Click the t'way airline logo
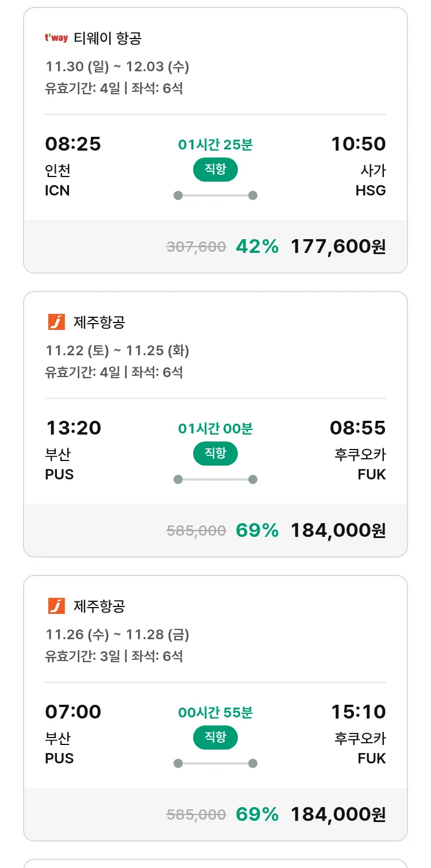This screenshot has height=868, width=431. coord(56,39)
